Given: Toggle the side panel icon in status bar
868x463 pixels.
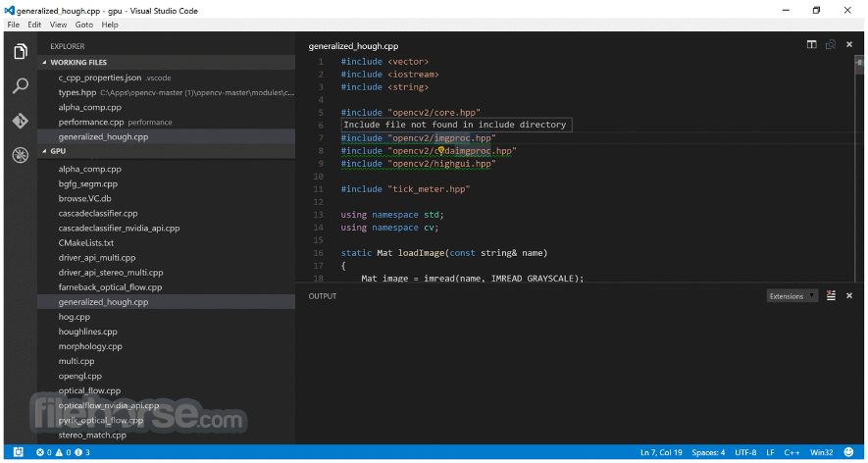Looking at the screenshot, I should [x=19, y=452].
